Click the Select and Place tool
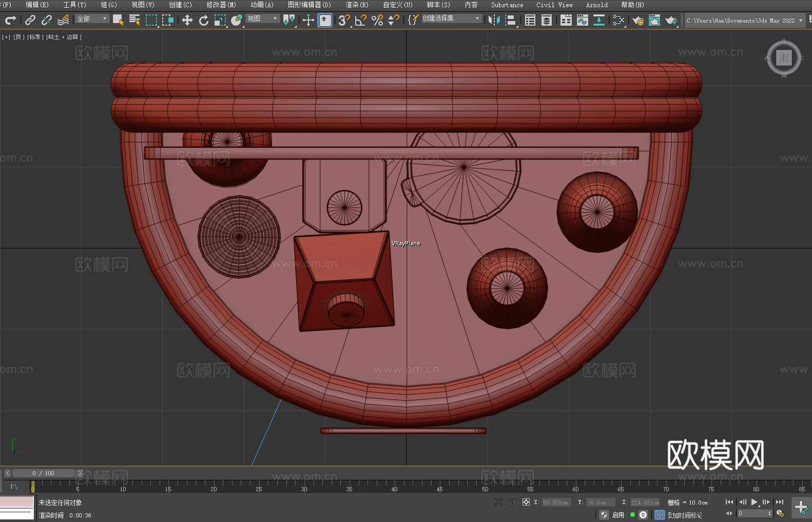 pyautogui.click(x=237, y=20)
